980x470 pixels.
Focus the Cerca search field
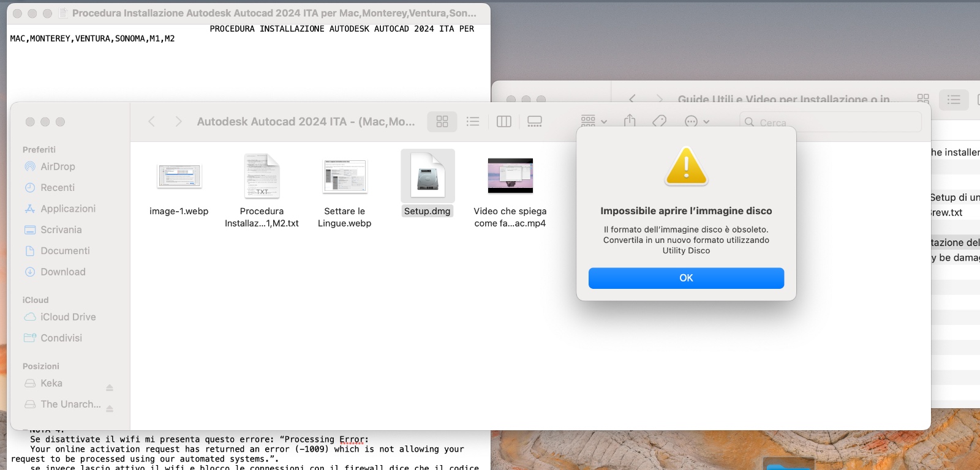831,122
